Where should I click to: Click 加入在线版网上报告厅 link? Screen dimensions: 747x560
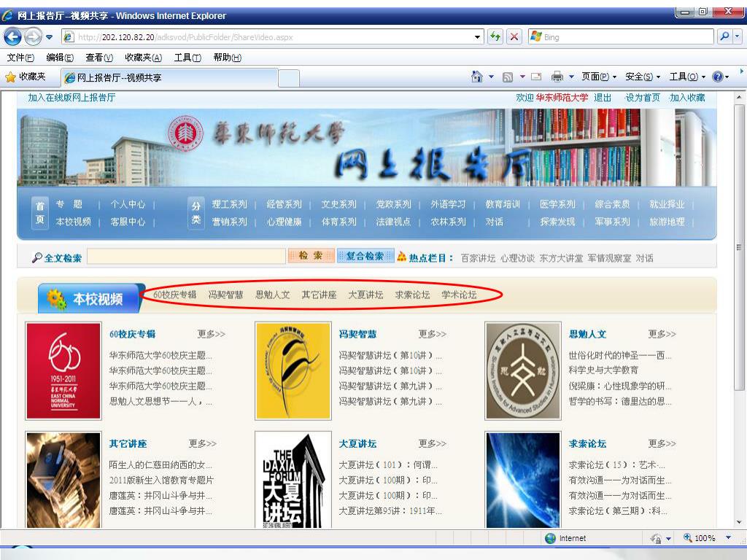71,98
